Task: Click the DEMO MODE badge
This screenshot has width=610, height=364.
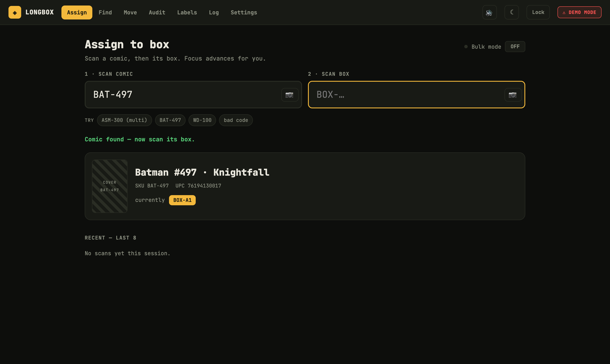Action: [x=579, y=12]
